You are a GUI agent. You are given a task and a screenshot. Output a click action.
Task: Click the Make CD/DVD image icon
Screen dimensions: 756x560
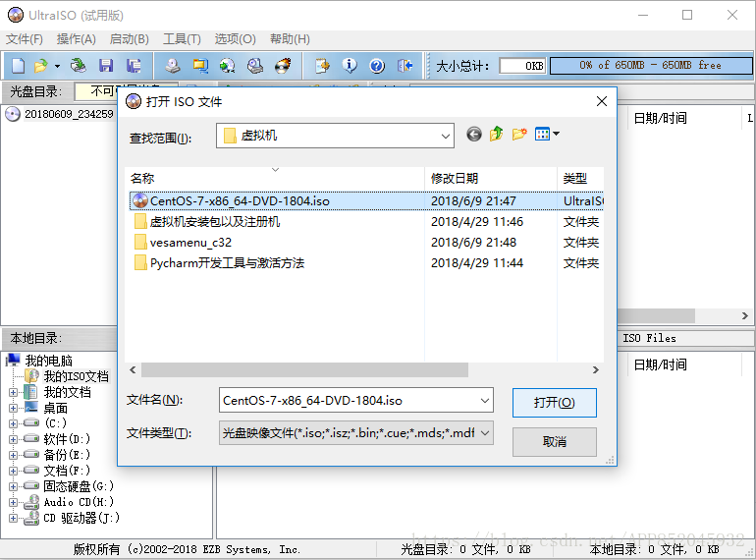[x=172, y=66]
